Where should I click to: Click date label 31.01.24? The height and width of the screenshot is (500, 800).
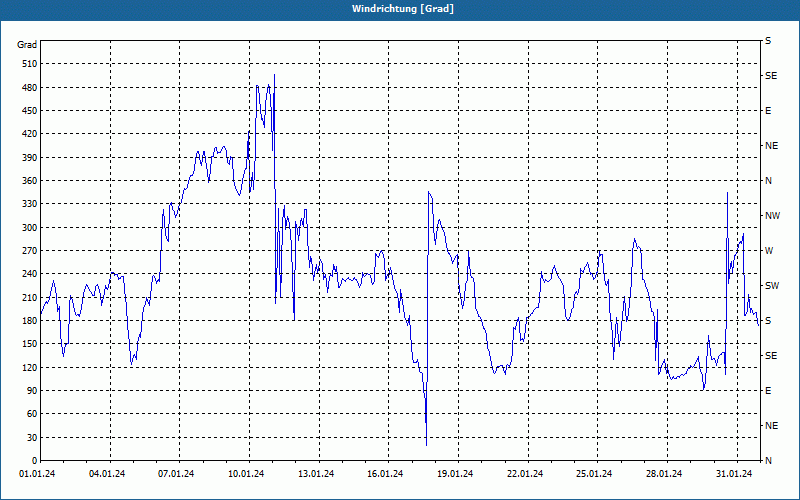point(734,474)
